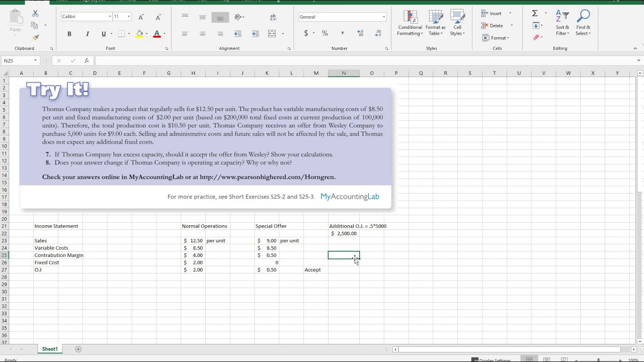Image resolution: width=644 pixels, height=362 pixels.
Task: Align text right
Action: coord(220,34)
